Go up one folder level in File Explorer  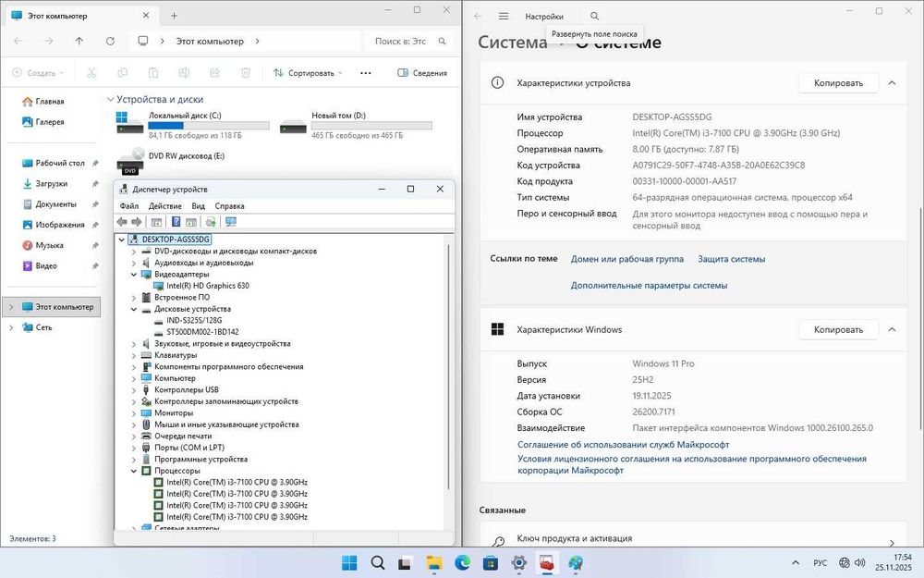(79, 41)
